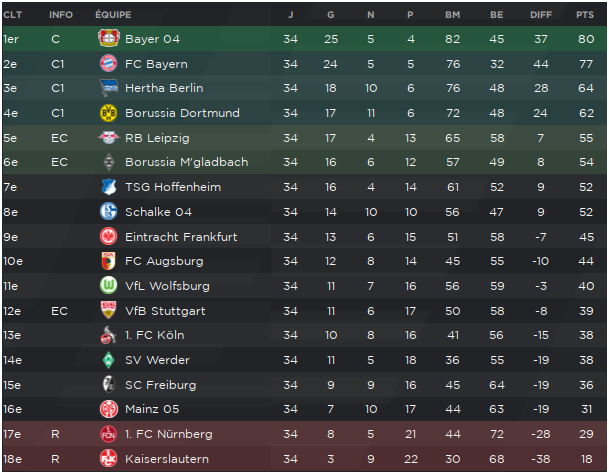Sort the table by PTS column header
The image size is (609, 474).
(585, 15)
